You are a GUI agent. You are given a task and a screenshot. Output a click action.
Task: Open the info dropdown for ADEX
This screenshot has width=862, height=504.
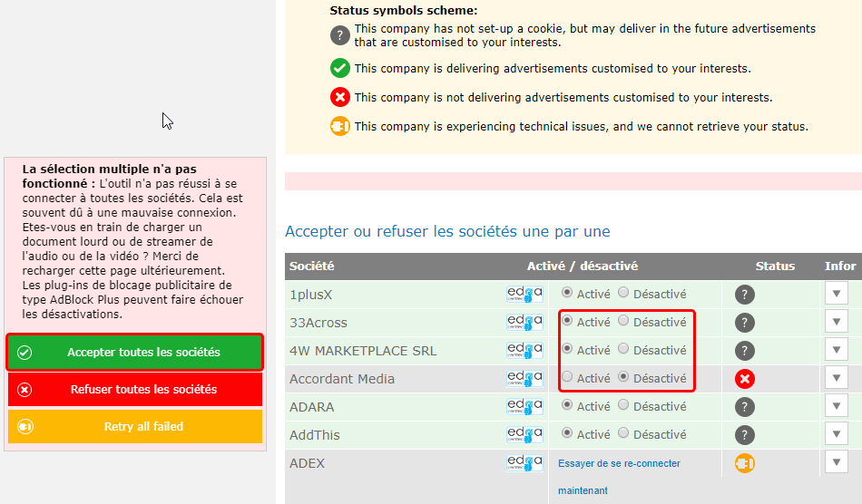coord(837,461)
